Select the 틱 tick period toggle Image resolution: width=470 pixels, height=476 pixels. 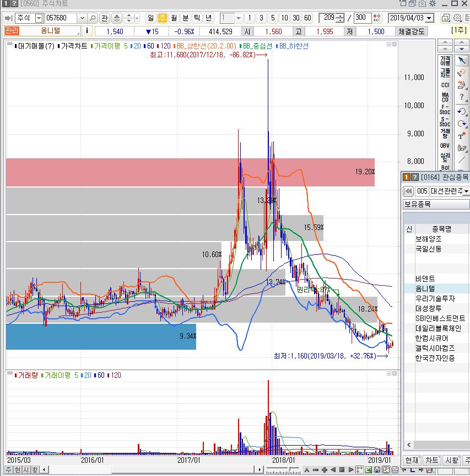click(x=197, y=18)
